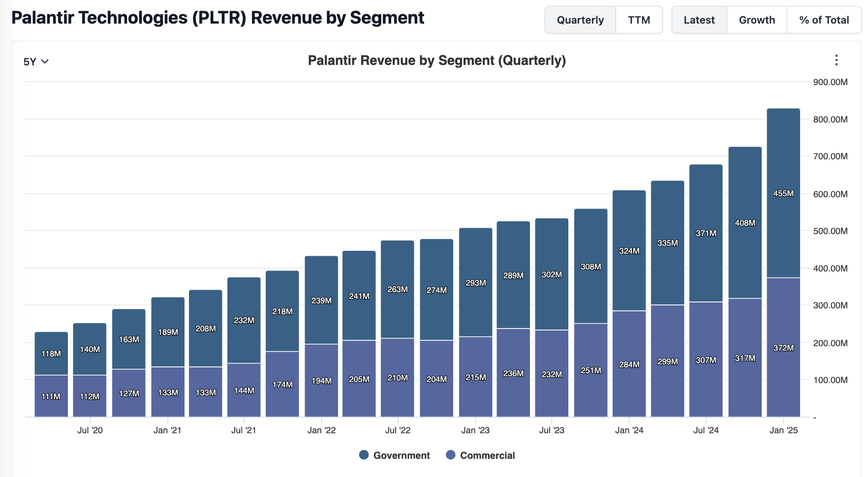
Task: Click the 241M Government bar segment
Action: pyautogui.click(x=359, y=296)
